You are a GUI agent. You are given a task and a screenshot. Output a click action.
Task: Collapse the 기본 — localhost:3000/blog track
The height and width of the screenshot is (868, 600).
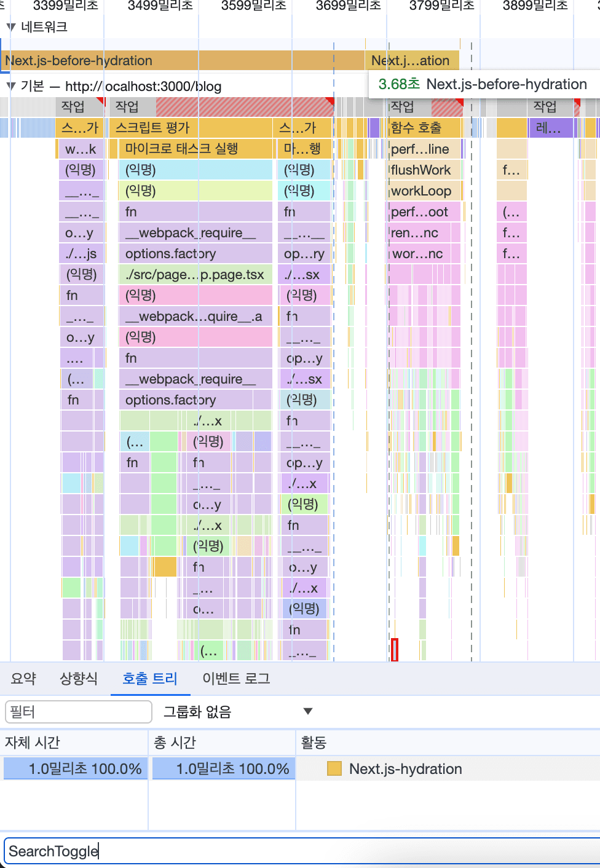coord(10,86)
